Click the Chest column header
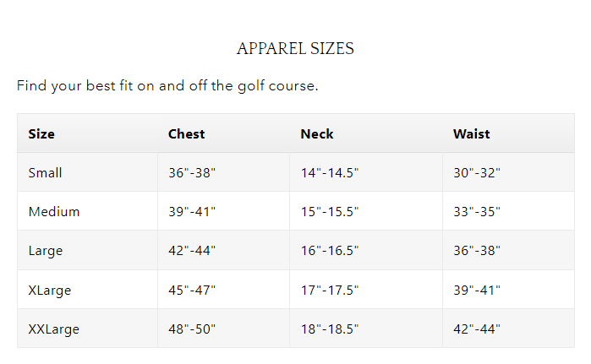Viewport: 591px width, 364px height. tap(186, 133)
